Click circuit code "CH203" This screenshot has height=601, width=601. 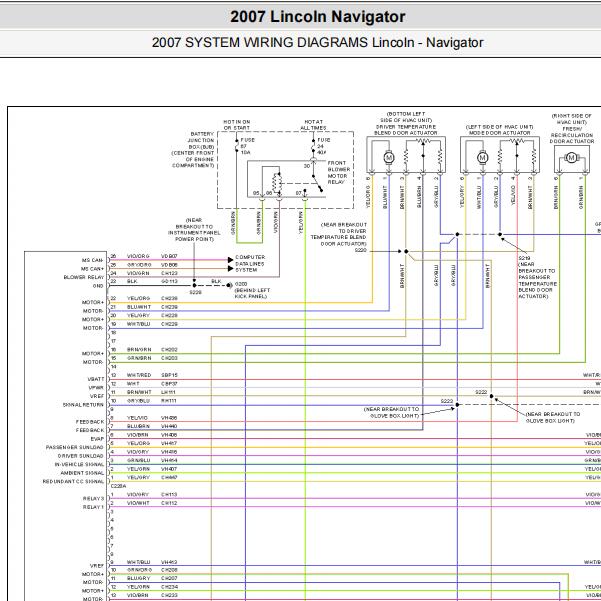coord(169,358)
